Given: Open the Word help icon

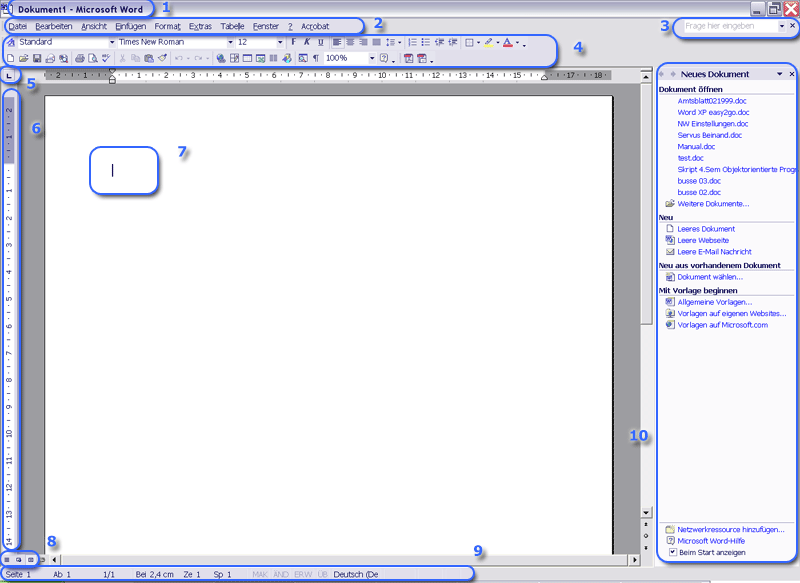Looking at the screenshot, I should tap(384, 58).
